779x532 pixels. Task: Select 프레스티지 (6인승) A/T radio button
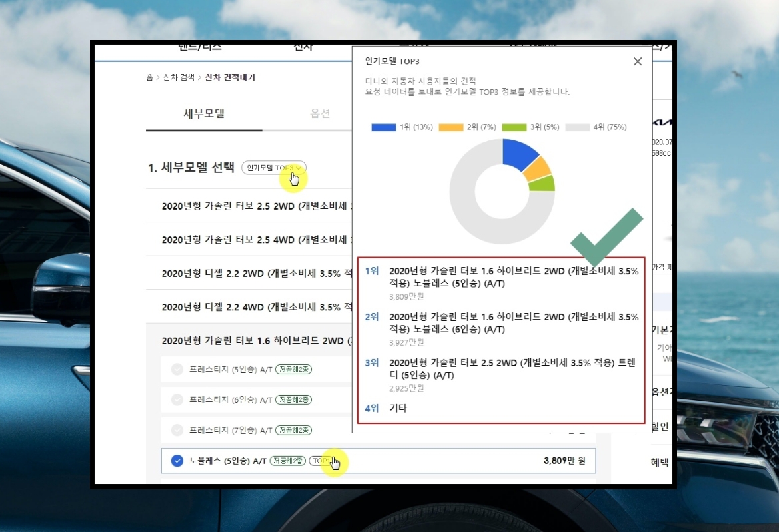177,400
